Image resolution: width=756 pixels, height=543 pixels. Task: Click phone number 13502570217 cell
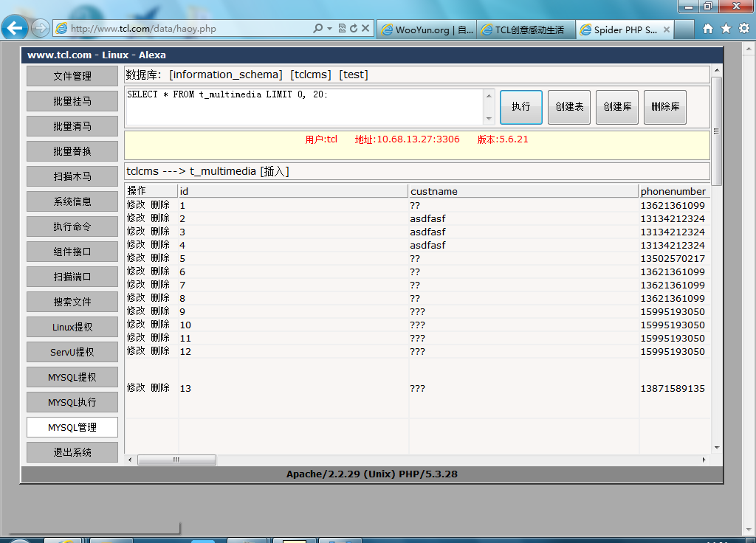(x=673, y=258)
